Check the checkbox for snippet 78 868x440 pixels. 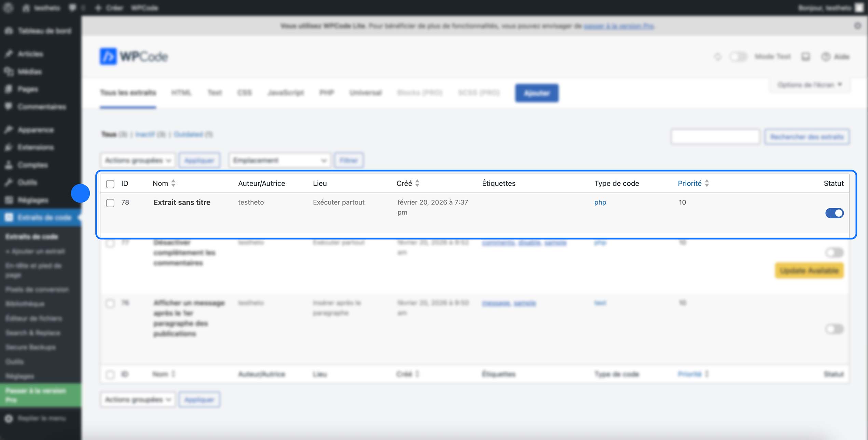(x=110, y=203)
